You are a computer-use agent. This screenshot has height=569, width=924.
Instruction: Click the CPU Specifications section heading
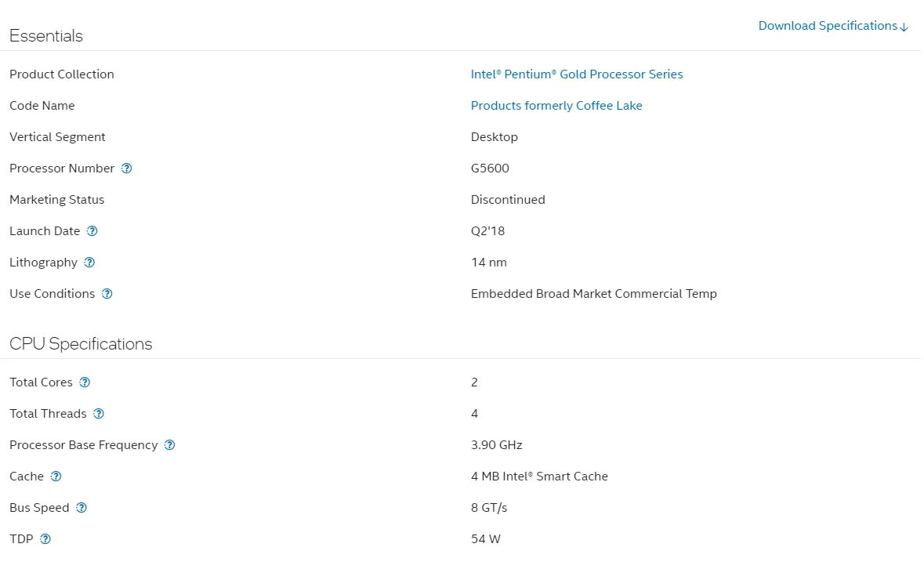81,344
